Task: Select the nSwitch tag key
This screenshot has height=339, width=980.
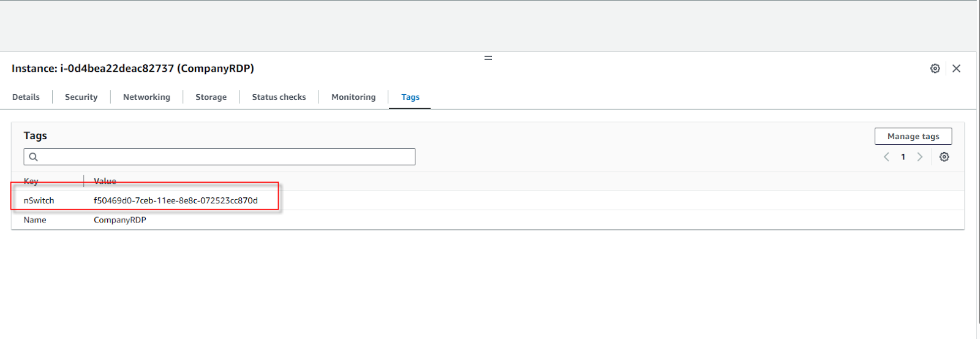Action: 39,200
